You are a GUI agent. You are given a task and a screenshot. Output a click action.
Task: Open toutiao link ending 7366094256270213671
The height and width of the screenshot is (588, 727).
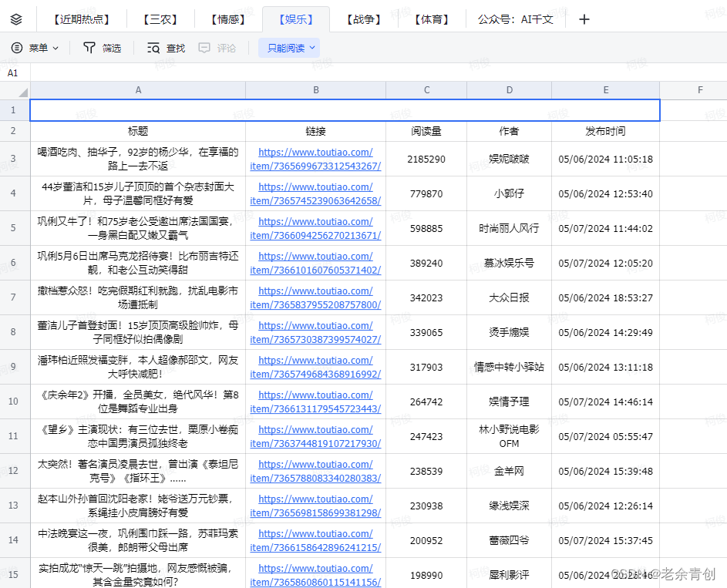[316, 228]
